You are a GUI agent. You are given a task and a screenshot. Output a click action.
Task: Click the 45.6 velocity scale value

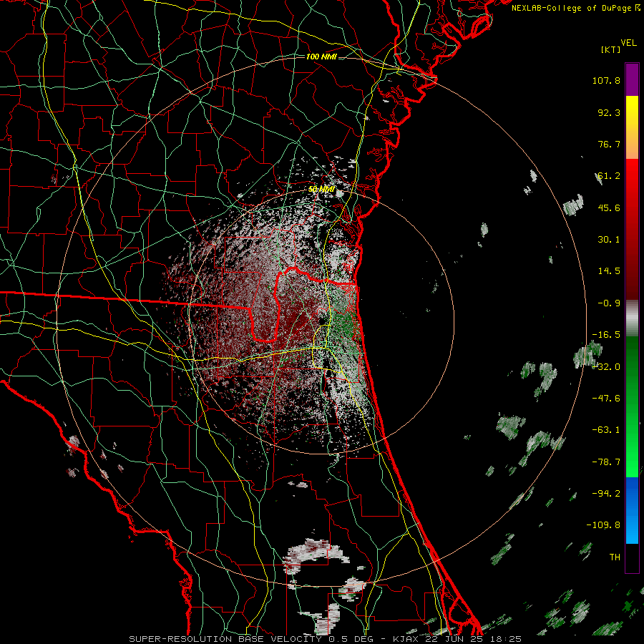[x=609, y=208]
